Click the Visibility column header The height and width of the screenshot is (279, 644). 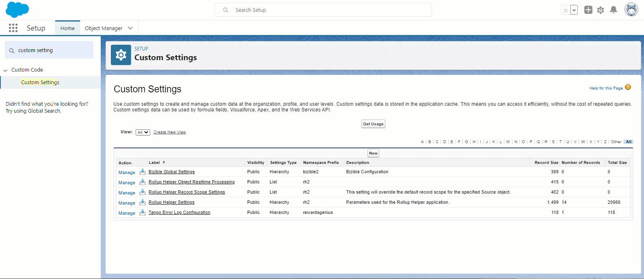[x=256, y=162]
